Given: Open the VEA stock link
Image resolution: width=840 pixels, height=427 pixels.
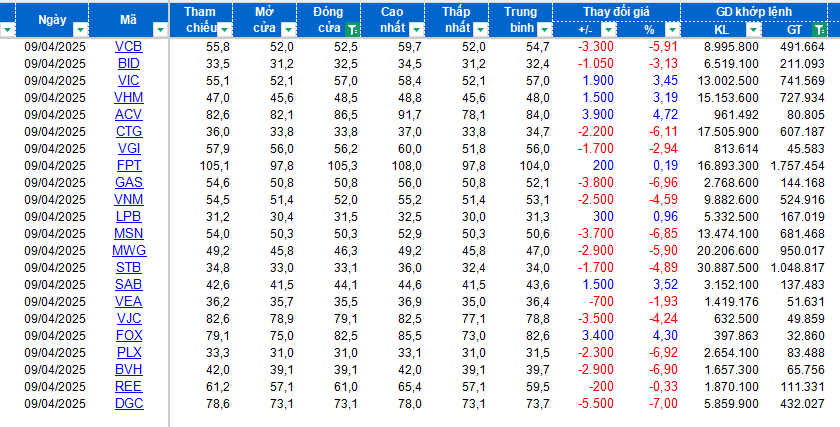Looking at the screenshot, I should [x=129, y=301].
